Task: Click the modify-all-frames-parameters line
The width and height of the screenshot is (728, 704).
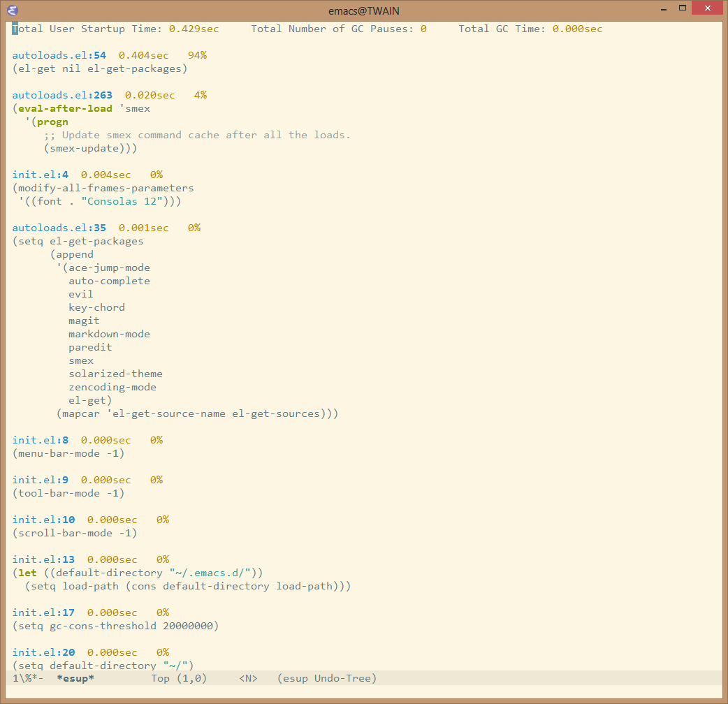Action: pos(103,188)
